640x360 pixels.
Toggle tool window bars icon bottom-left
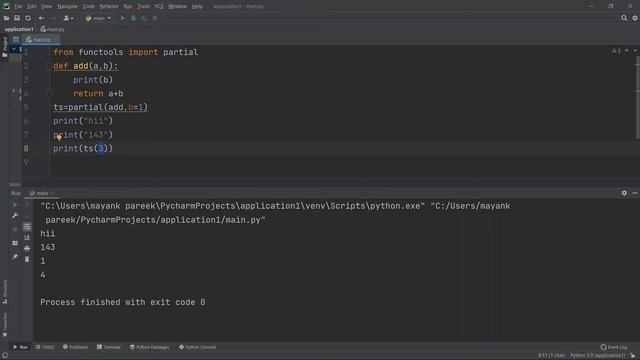click(5, 356)
